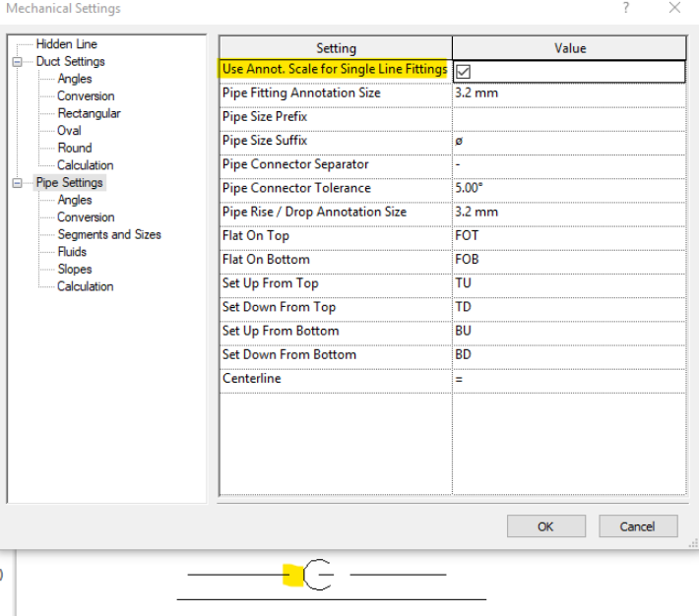Select Pipe Settings in the tree
Screen dimensions: 699x616
[x=70, y=183]
